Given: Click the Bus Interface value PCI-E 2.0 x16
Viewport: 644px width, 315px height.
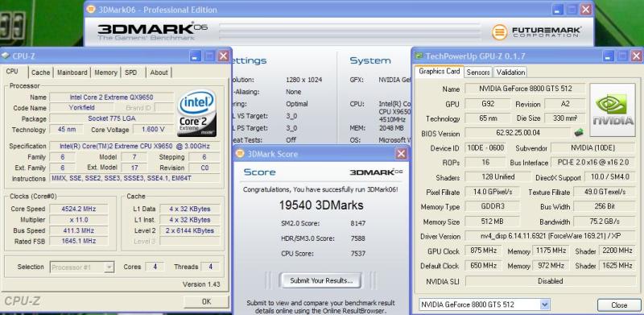Looking at the screenshot, I should 593,163.
